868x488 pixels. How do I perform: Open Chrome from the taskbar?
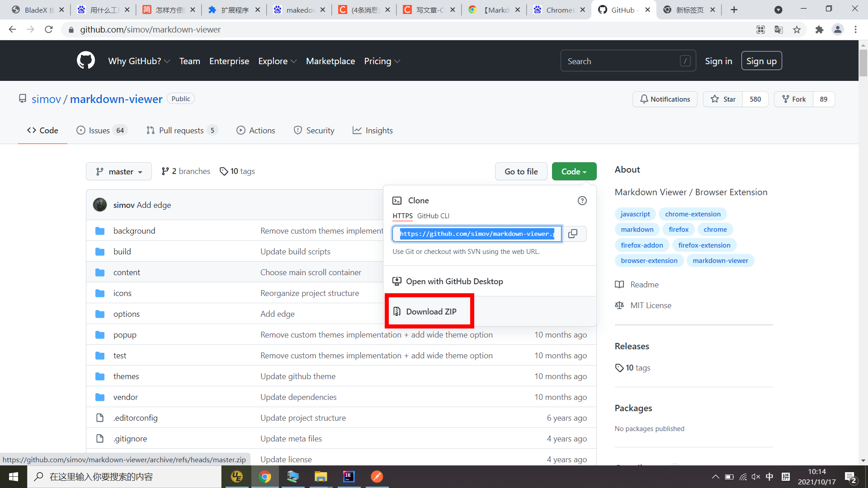[265, 477]
